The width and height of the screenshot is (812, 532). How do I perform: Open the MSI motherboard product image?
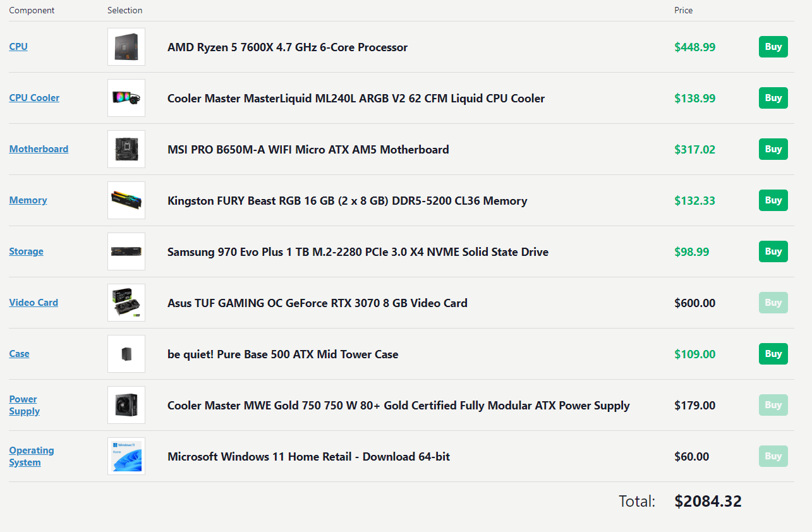tap(126, 149)
